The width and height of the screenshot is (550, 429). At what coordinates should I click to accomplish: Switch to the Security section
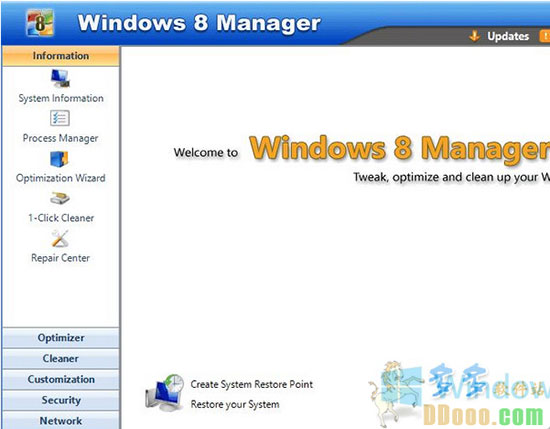point(61,400)
